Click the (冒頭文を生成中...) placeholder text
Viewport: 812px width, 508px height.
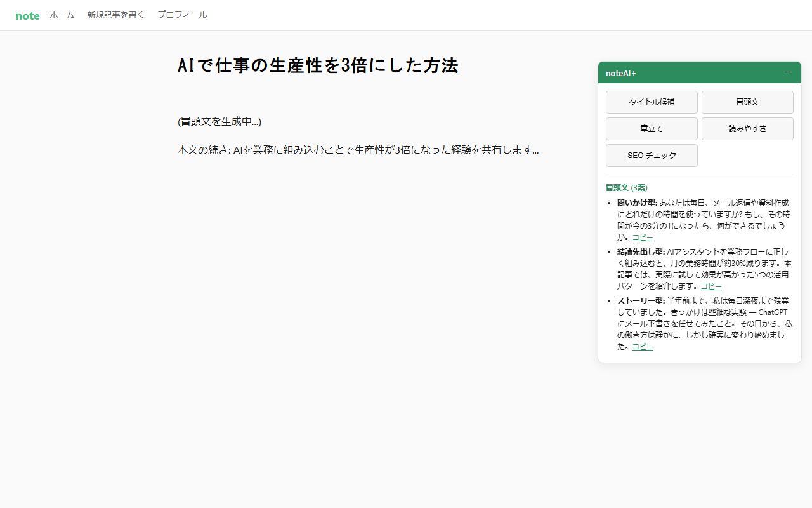click(x=219, y=121)
